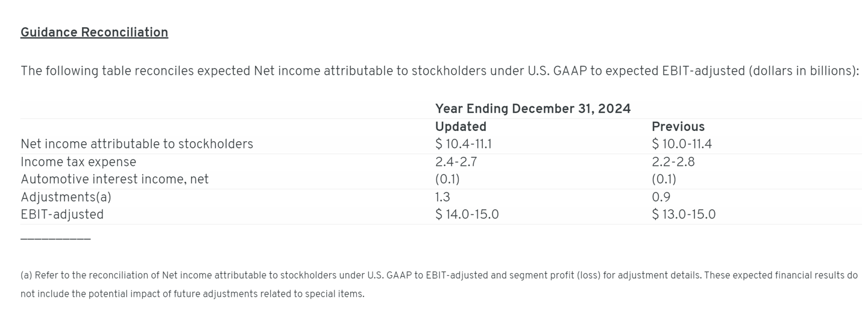Click the EBIT-adjusted row label
Viewport: 868px width, 324px height.
[x=62, y=215]
